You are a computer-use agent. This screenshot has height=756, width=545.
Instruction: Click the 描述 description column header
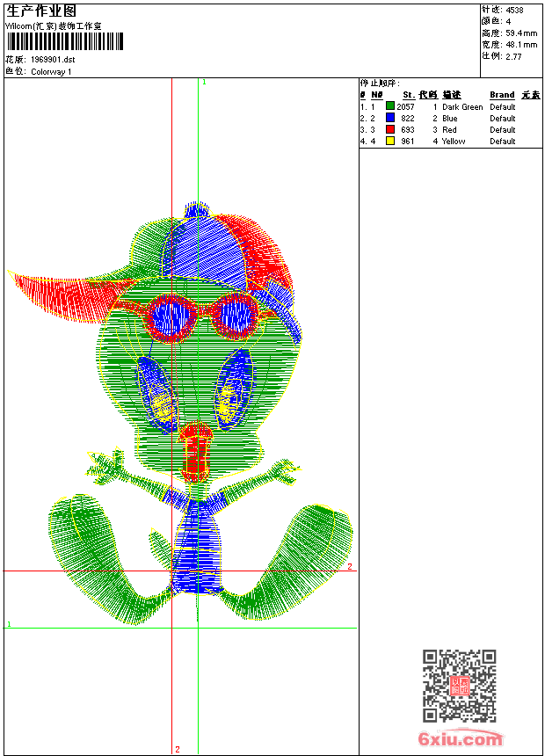click(452, 95)
